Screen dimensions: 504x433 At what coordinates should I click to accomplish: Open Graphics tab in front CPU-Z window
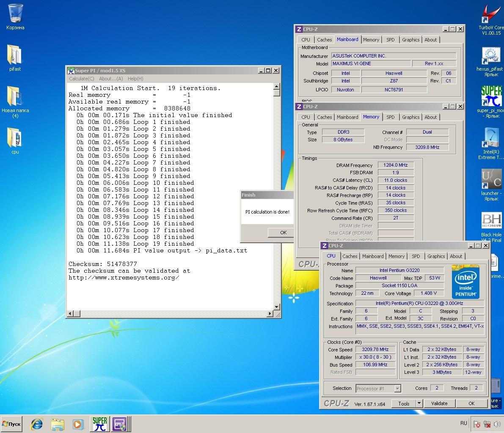pyautogui.click(x=436, y=256)
